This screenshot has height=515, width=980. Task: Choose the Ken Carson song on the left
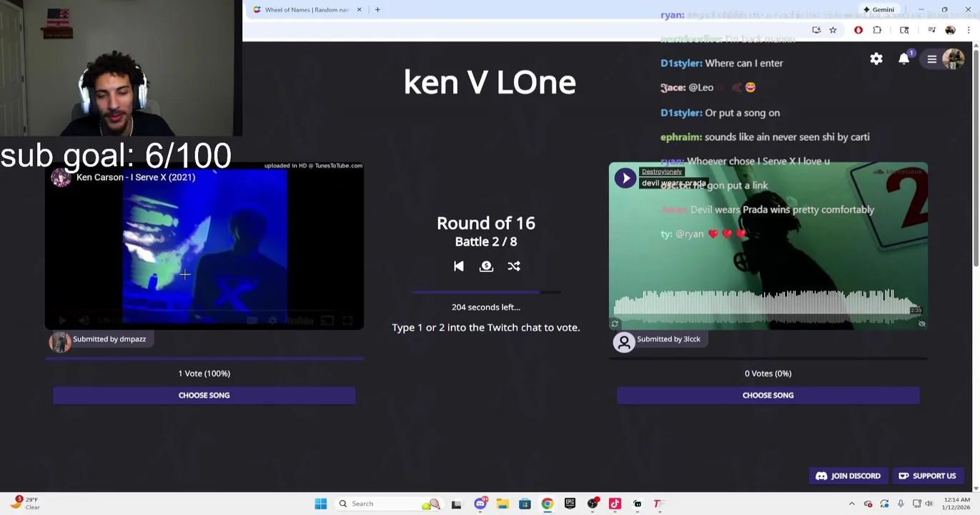click(x=204, y=395)
